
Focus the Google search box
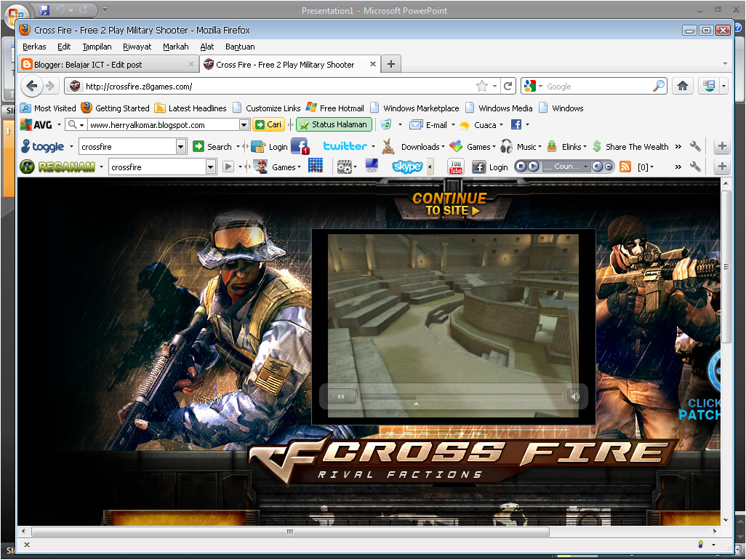[597, 86]
